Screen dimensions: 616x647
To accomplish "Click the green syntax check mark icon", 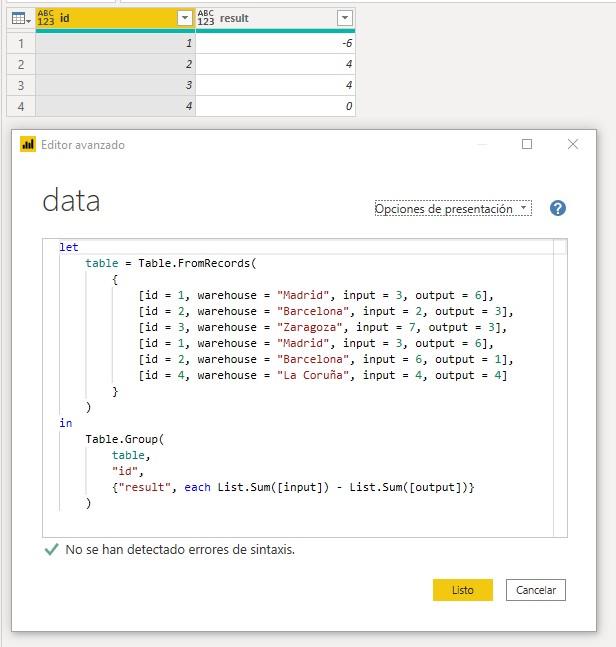I will (51, 550).
